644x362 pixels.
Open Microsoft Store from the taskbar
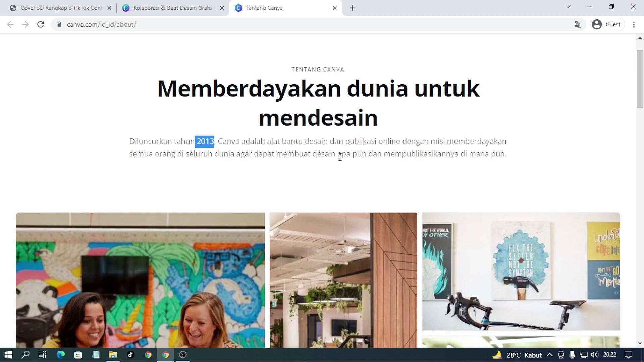78,355
